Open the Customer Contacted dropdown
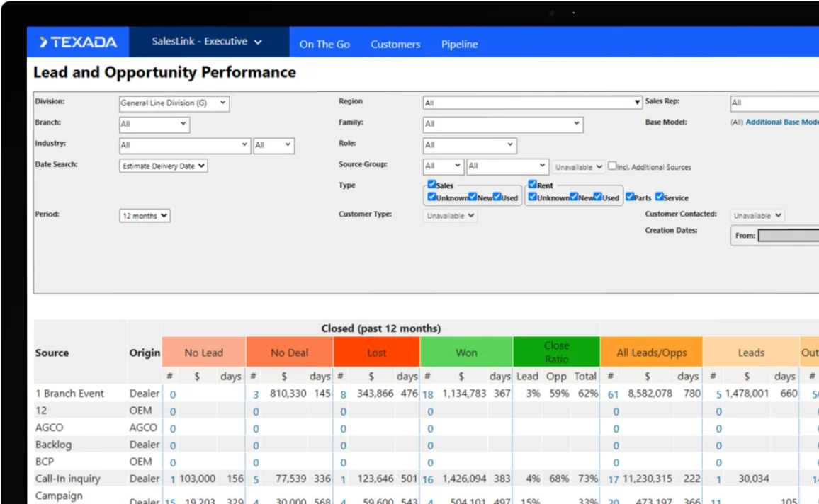Viewport: 819px width, 504px height. coord(757,215)
